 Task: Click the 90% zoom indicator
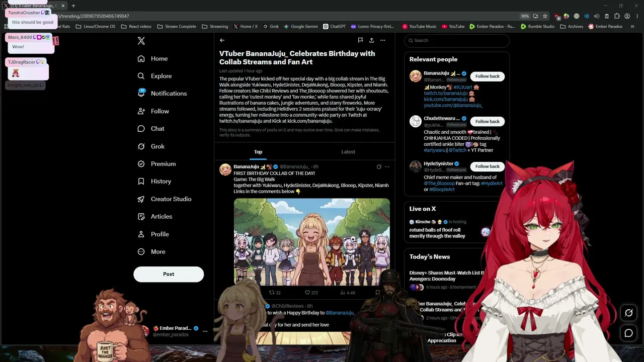pos(525,16)
